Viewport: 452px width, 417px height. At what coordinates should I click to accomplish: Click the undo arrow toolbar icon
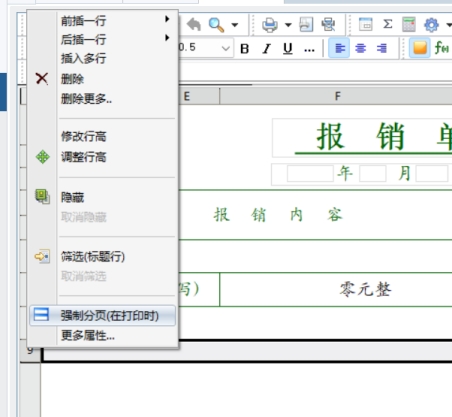(194, 24)
